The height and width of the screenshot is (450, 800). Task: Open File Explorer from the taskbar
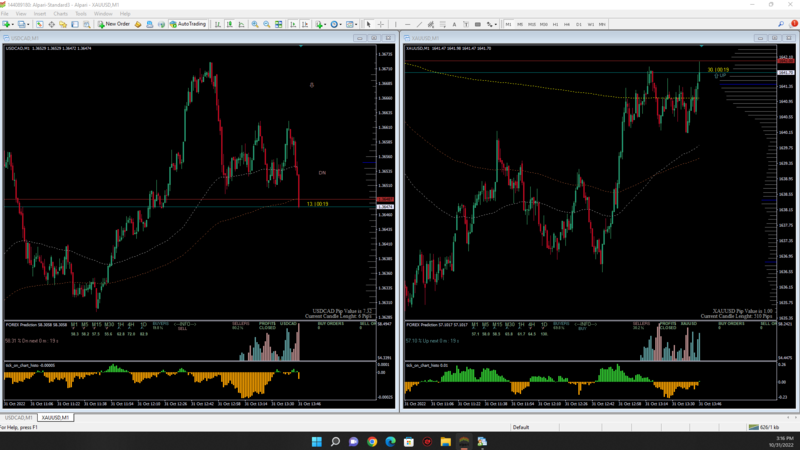[x=445, y=441]
